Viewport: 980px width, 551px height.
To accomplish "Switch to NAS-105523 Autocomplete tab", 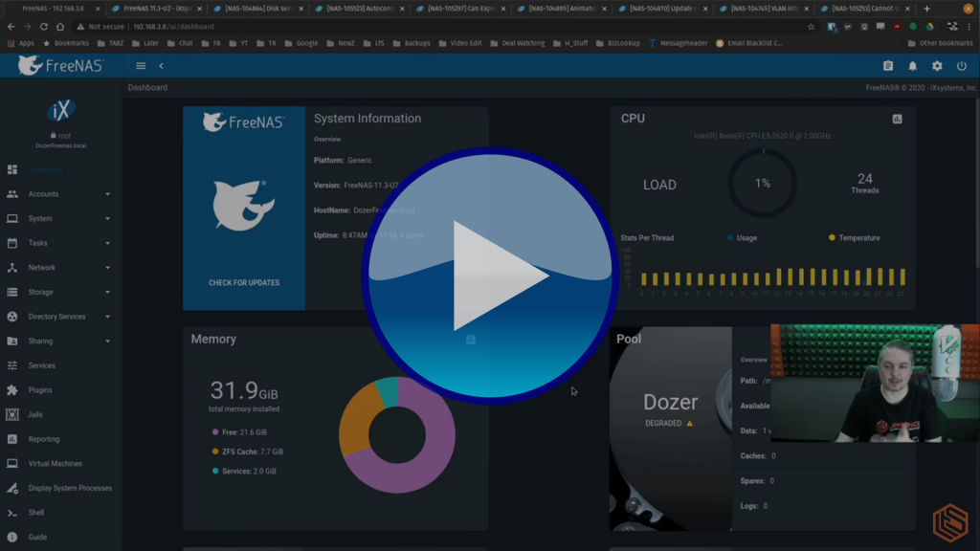I will pyautogui.click(x=358, y=9).
